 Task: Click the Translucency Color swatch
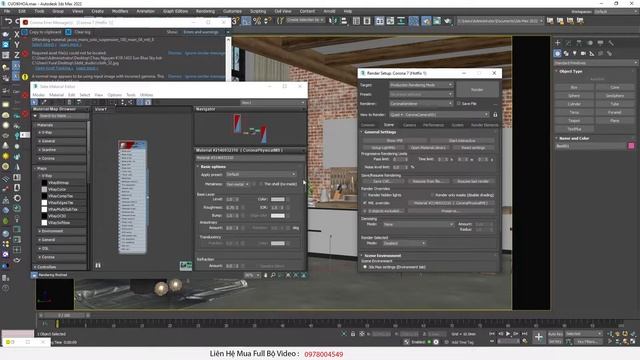click(x=278, y=243)
